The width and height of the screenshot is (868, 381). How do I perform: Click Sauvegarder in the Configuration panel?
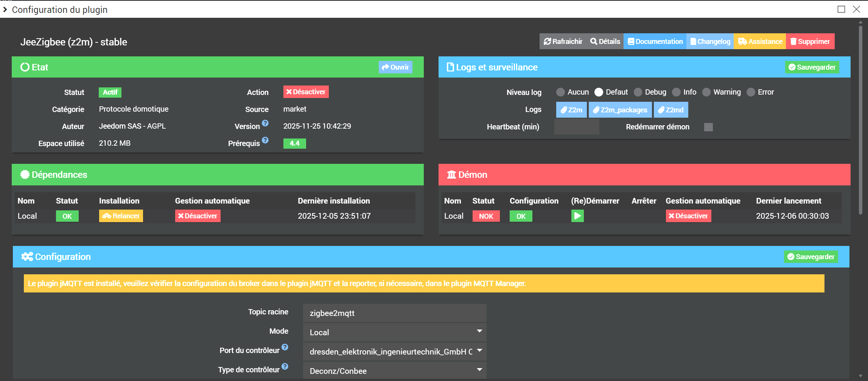pyautogui.click(x=810, y=257)
